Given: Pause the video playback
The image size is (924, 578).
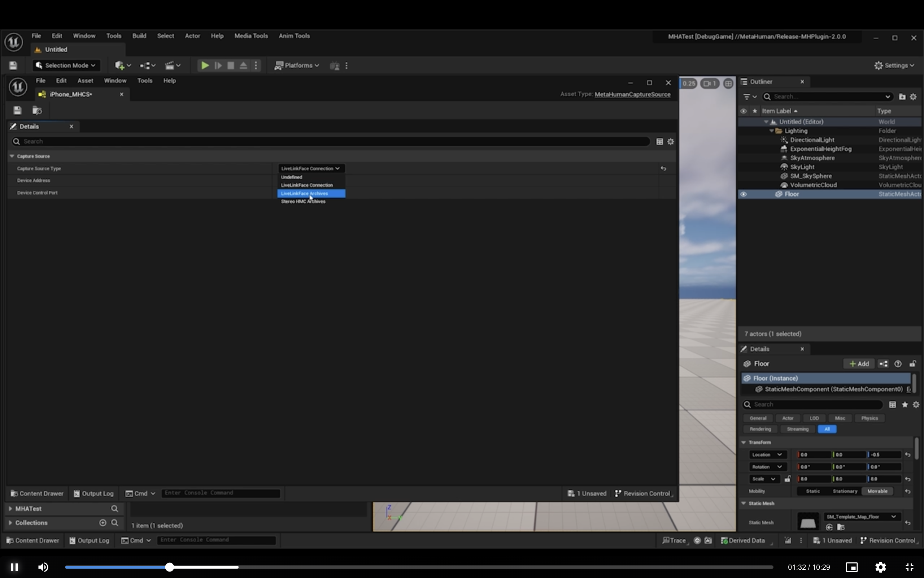Looking at the screenshot, I should point(14,567).
